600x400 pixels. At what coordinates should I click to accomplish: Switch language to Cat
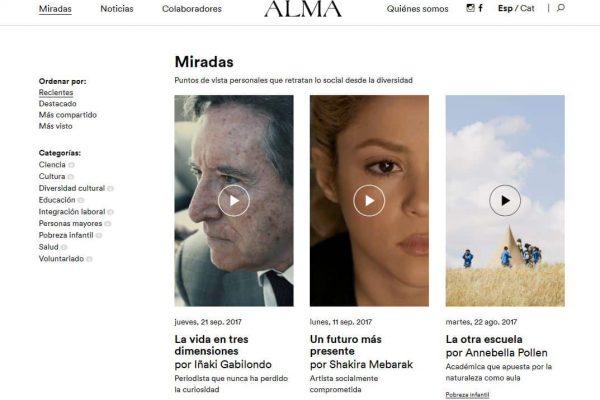(527, 8)
